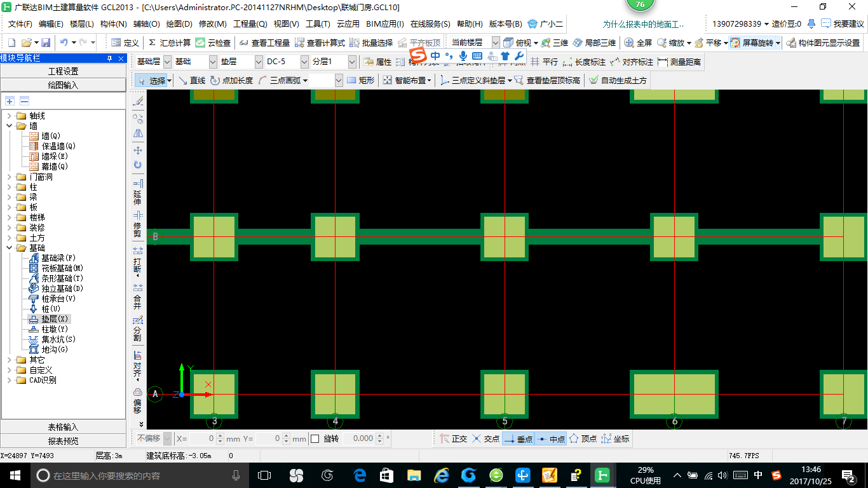Select 延伸 extend tool in side toolbar

click(x=138, y=193)
